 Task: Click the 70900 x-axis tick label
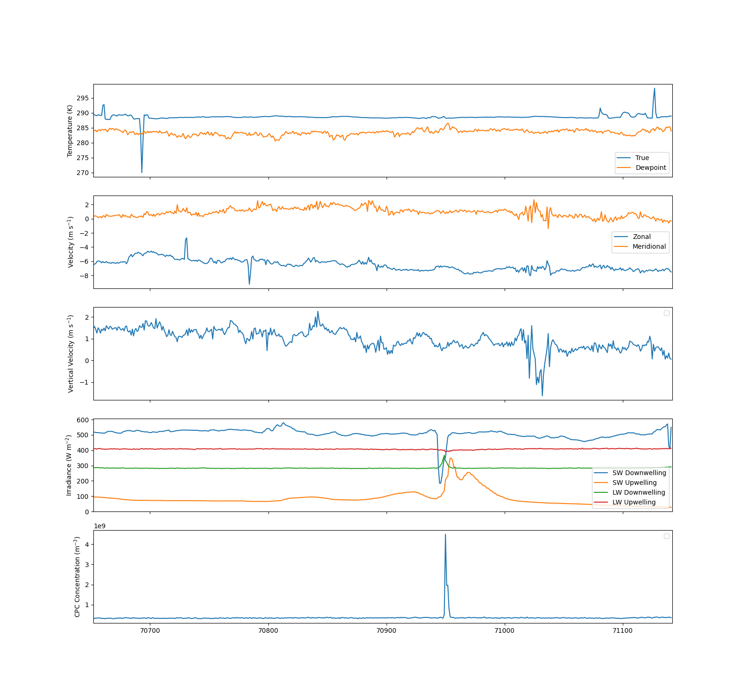point(386,630)
